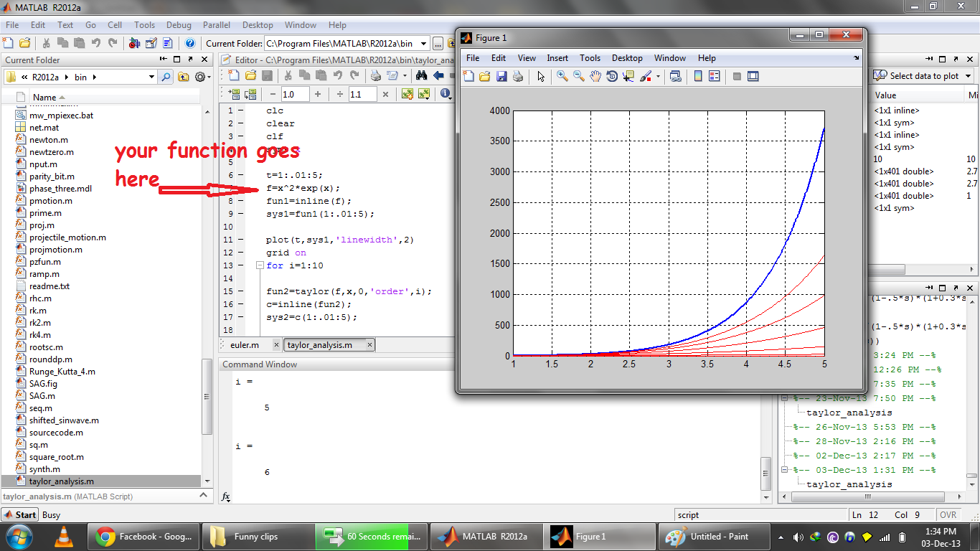Click the 1.1 multiply value field
The width and height of the screenshot is (980, 551).
click(x=362, y=94)
